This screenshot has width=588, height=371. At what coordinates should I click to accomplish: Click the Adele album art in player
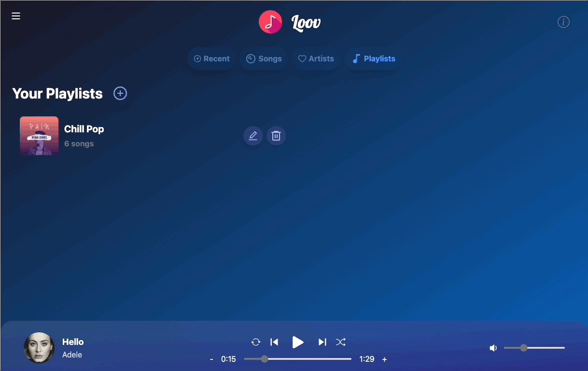point(39,348)
